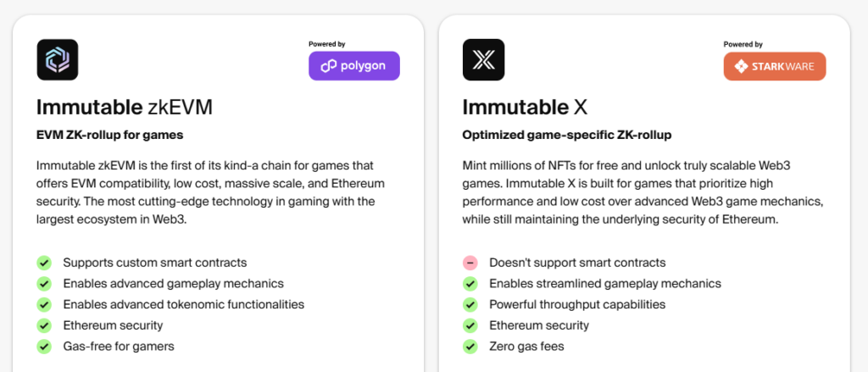Viewport: 868px width, 372px height.
Task: Click check icon beside Powerful throughput capabilities
Action: click(x=470, y=304)
